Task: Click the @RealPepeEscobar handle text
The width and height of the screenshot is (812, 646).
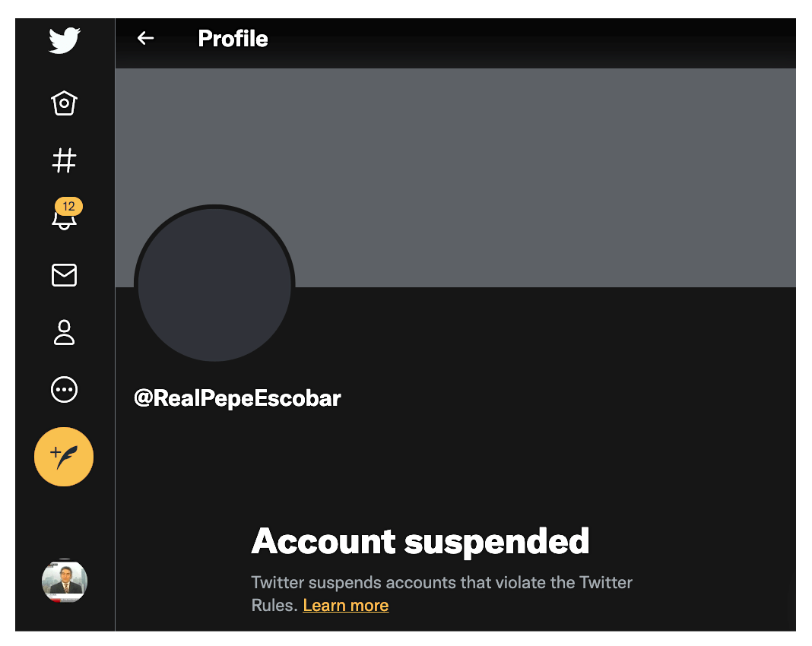Action: (x=237, y=398)
